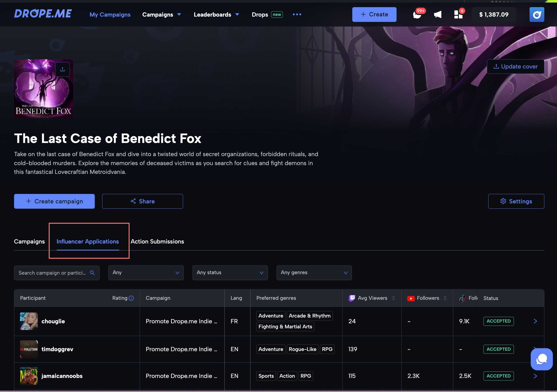The image size is (557, 392).
Task: Click chouglie's Promote Drope.me Indie campaign
Action: 181,321
